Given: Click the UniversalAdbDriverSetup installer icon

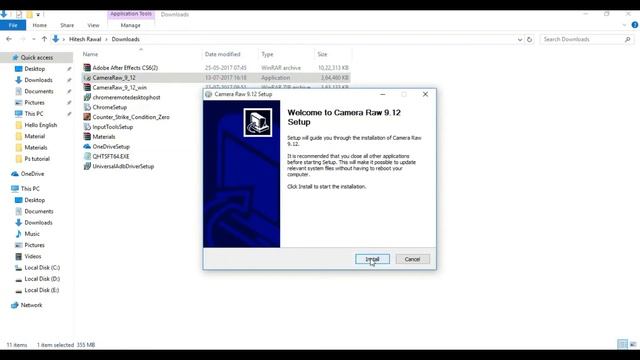Looking at the screenshot, I should (87, 166).
